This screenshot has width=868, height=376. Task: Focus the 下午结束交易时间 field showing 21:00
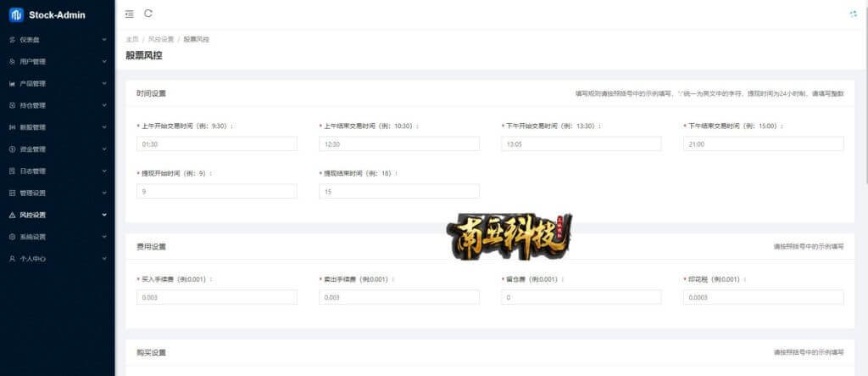pyautogui.click(x=764, y=143)
